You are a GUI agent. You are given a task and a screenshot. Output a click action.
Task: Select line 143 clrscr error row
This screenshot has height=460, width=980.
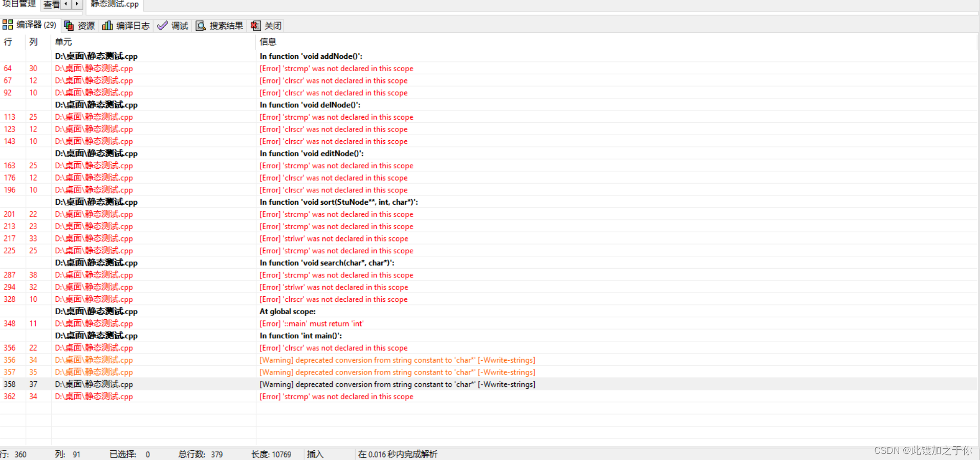(x=489, y=141)
